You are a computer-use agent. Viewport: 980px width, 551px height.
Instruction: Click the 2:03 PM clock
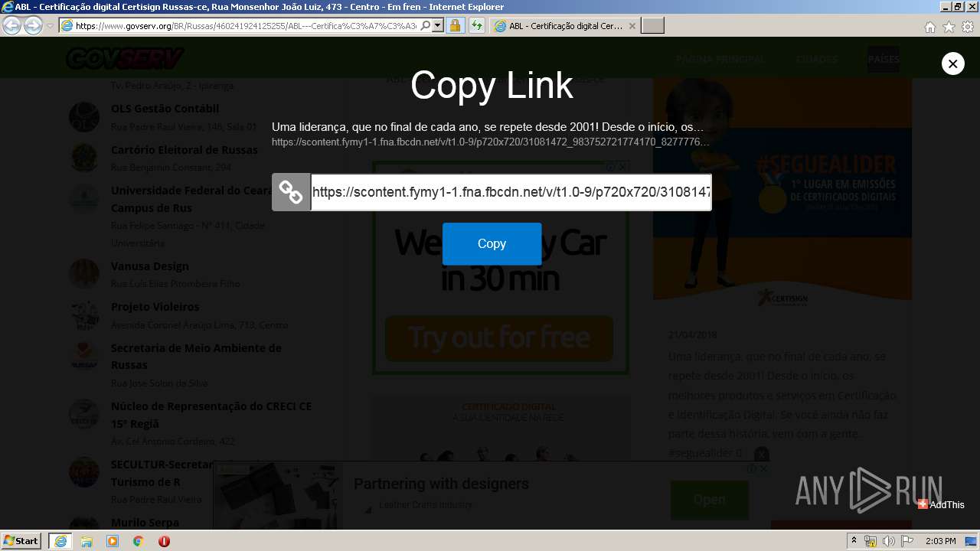941,541
